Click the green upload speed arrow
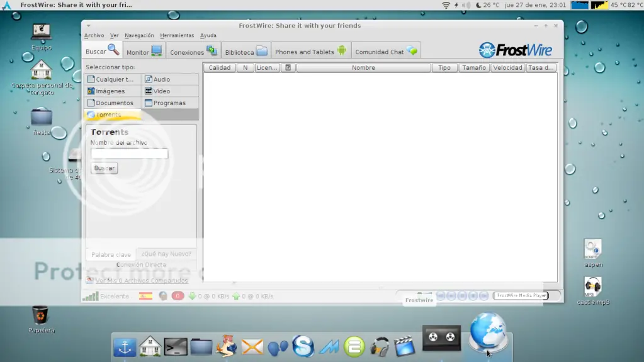 [x=236, y=296]
